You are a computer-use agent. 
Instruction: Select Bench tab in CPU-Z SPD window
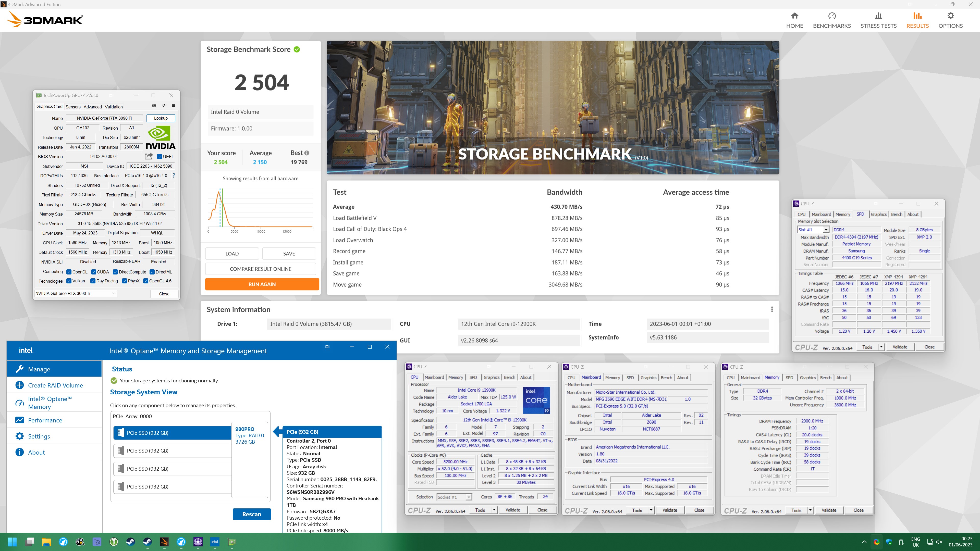coord(897,215)
